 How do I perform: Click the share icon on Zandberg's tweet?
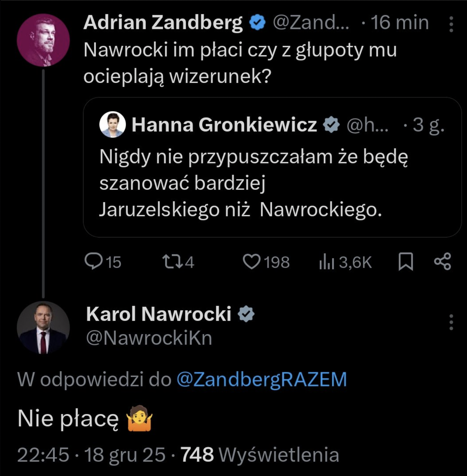pos(443,261)
